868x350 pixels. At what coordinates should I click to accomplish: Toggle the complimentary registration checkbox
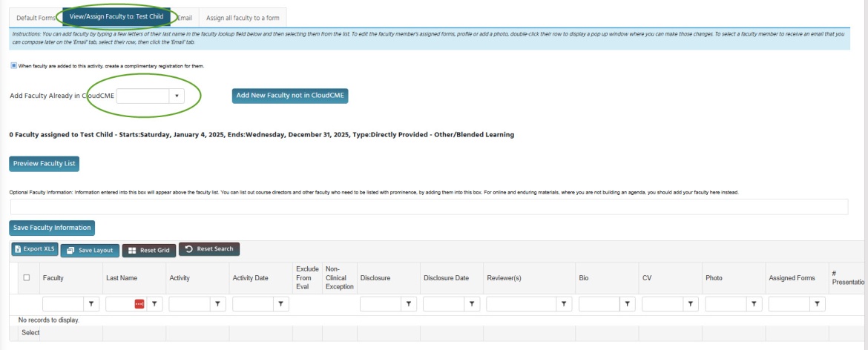13,66
